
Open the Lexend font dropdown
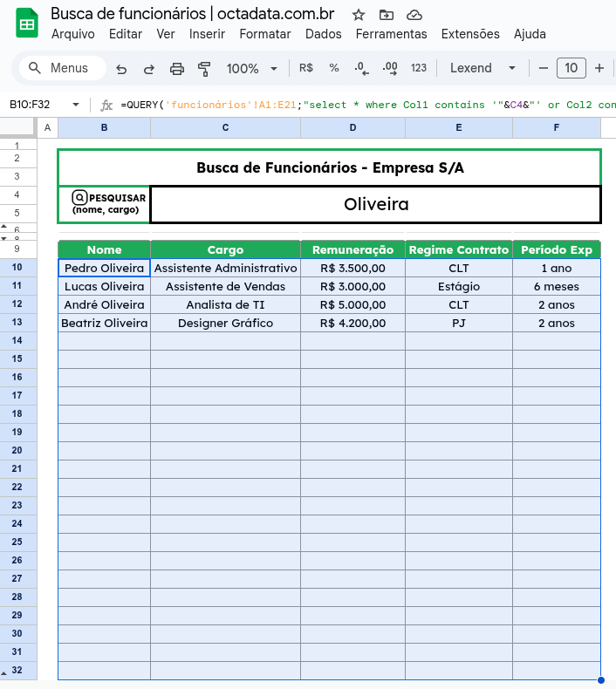pos(483,68)
